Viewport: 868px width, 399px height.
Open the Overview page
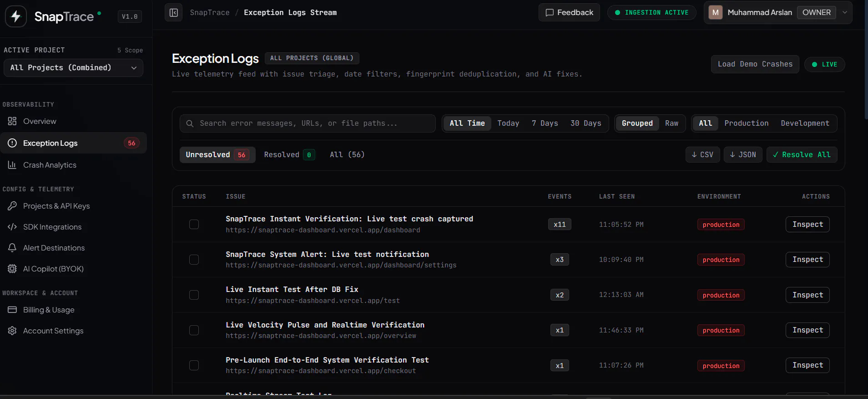pos(73,121)
